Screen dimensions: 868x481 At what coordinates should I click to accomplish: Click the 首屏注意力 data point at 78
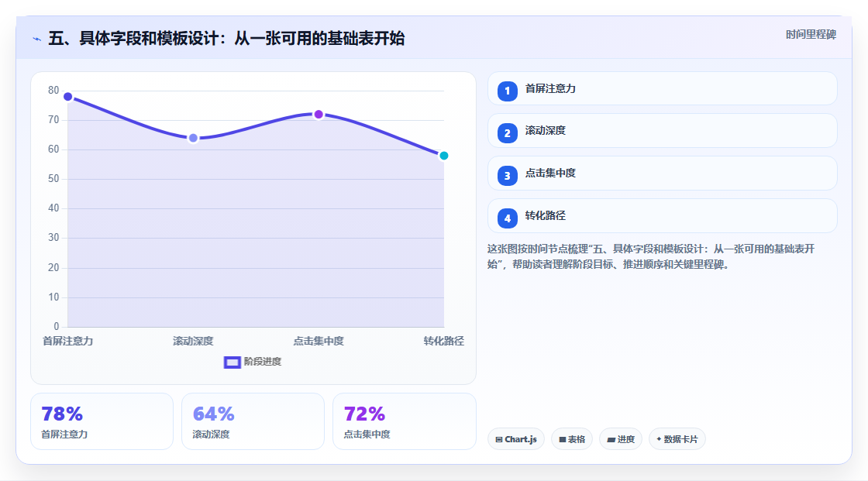tap(68, 97)
